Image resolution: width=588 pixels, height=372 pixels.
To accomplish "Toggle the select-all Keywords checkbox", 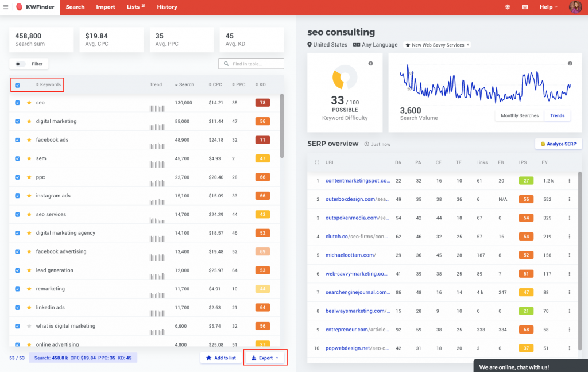I will pos(18,85).
